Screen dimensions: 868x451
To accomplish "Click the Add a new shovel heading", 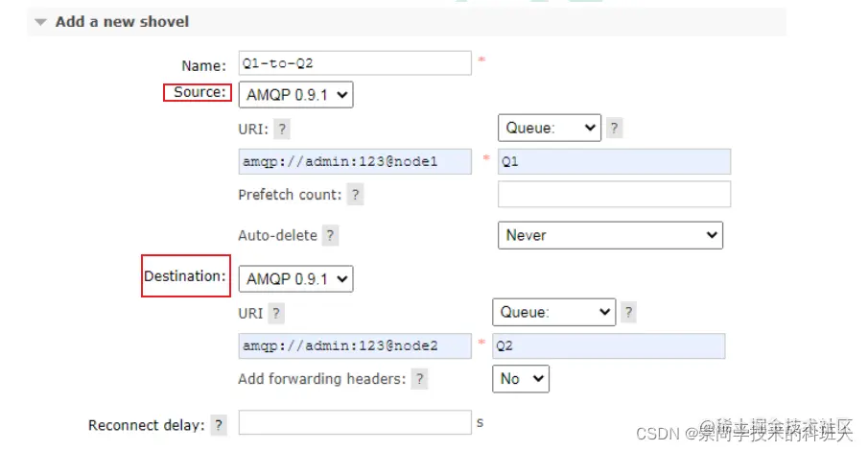I will click(122, 22).
